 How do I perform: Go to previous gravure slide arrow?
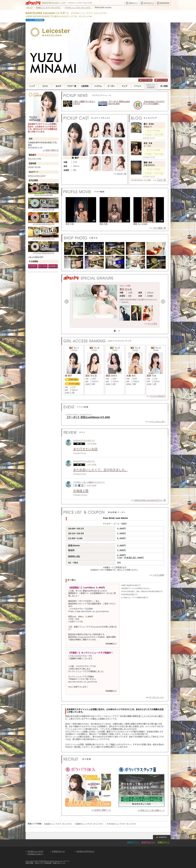pos(67,301)
